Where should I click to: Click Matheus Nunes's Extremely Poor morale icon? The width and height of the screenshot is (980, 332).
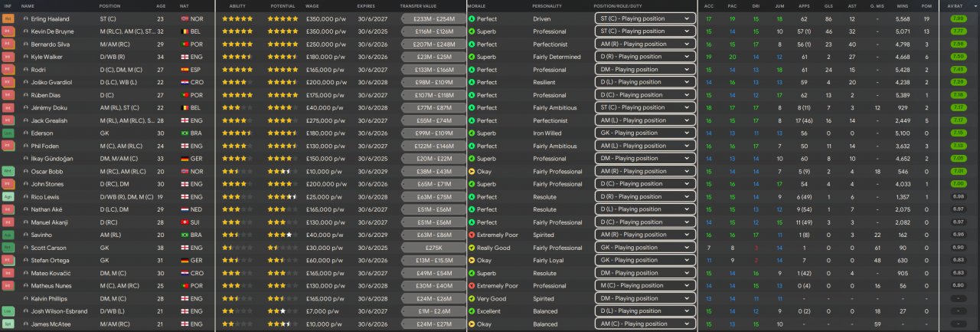[472, 286]
